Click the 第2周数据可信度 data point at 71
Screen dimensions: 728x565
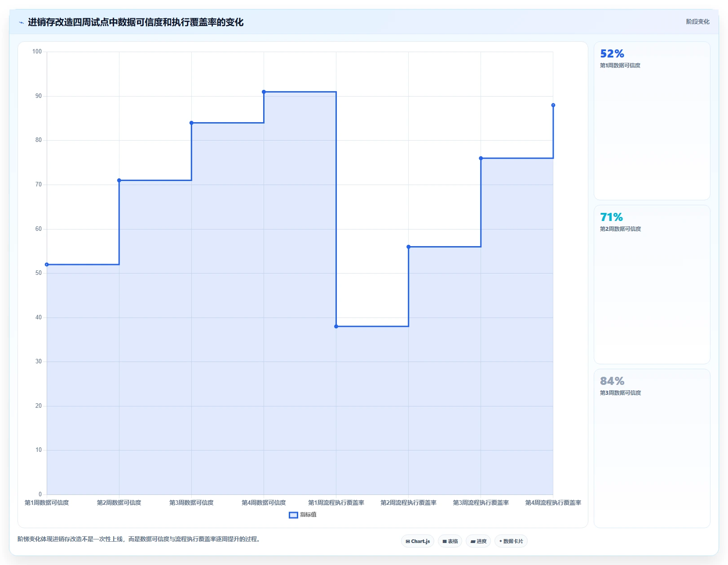[x=119, y=181]
